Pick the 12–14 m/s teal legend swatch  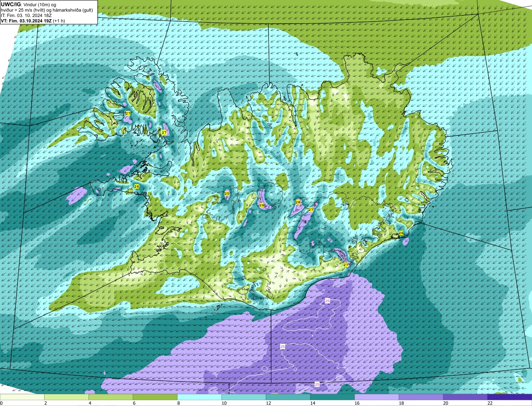pos(288,397)
